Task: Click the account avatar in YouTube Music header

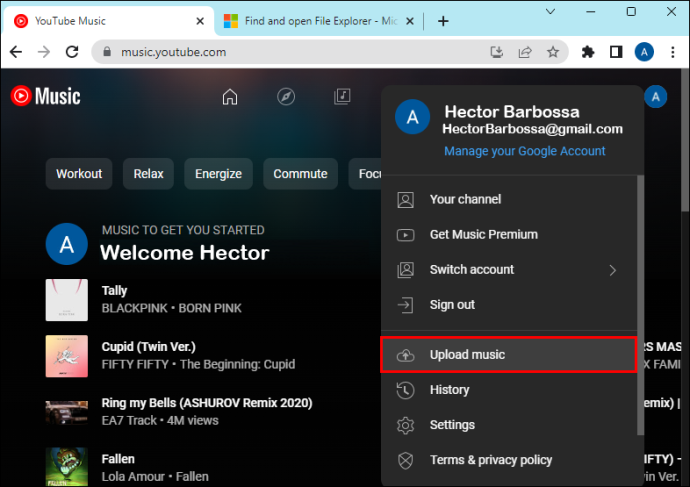Action: coord(656,97)
